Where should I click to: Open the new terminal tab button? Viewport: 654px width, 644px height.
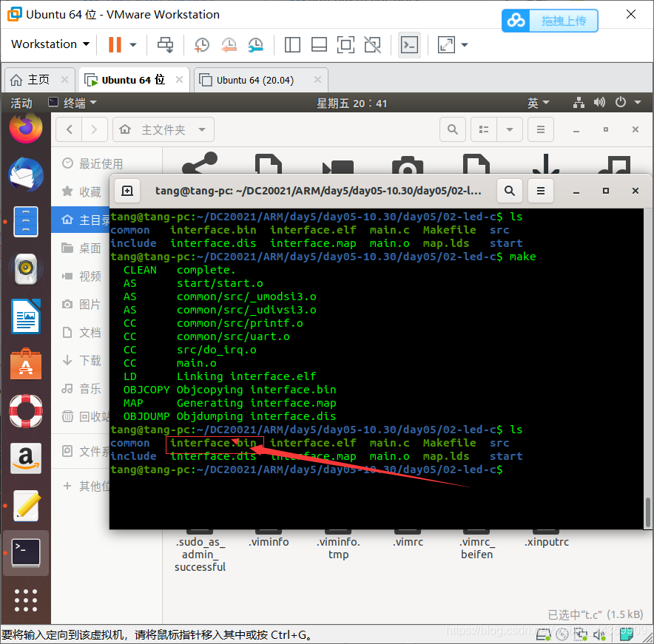(127, 191)
